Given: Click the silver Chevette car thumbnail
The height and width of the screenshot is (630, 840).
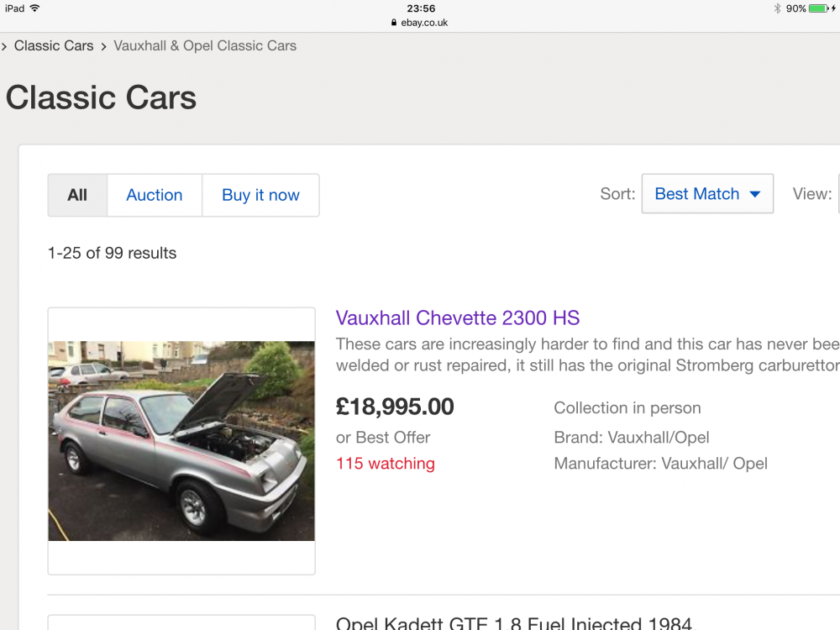Looking at the screenshot, I should tap(181, 441).
